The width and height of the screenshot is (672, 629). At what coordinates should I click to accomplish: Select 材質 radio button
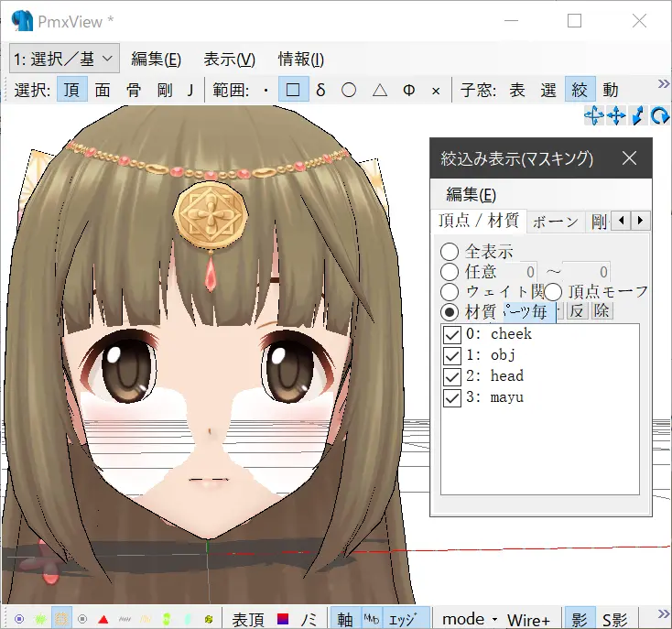pos(450,312)
